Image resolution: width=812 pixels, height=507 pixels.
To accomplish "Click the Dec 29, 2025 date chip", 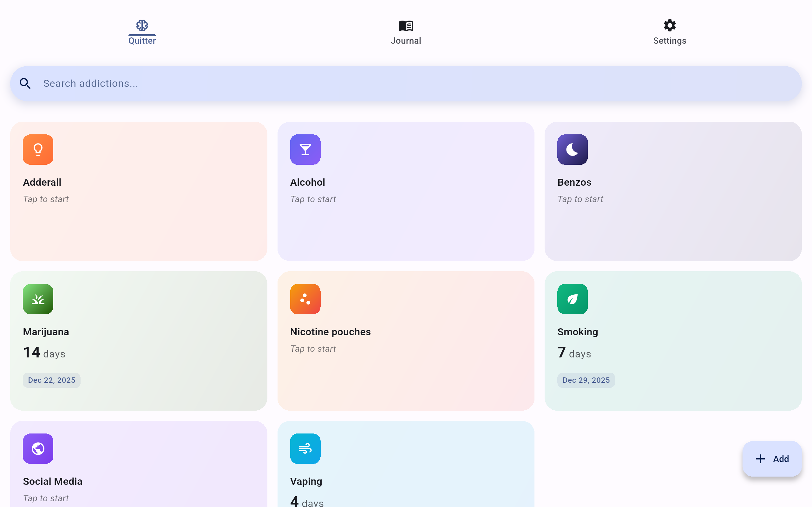I will coord(586,380).
